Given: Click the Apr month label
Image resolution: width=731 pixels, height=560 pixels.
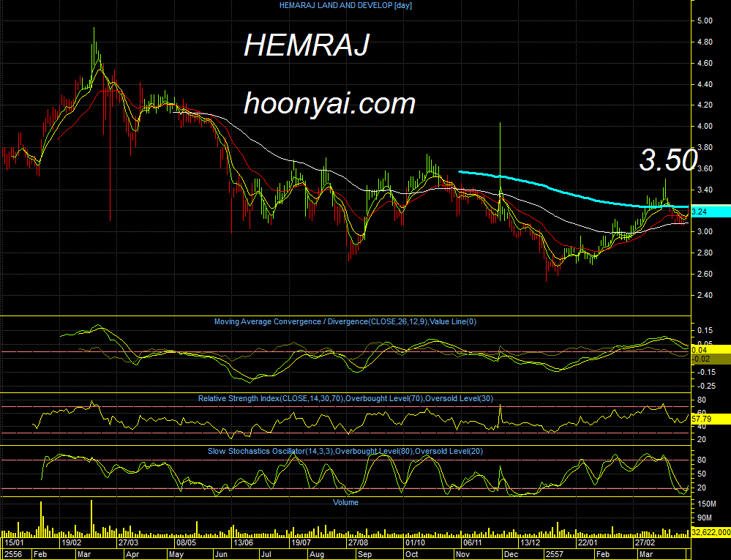Looking at the screenshot, I should pos(132,554).
